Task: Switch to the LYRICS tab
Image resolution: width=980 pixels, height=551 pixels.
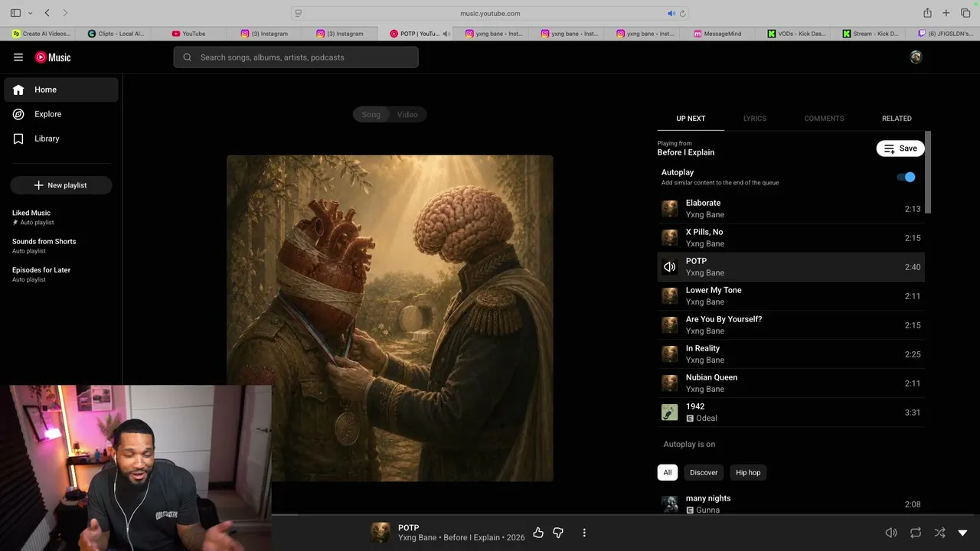Action: [x=755, y=119]
